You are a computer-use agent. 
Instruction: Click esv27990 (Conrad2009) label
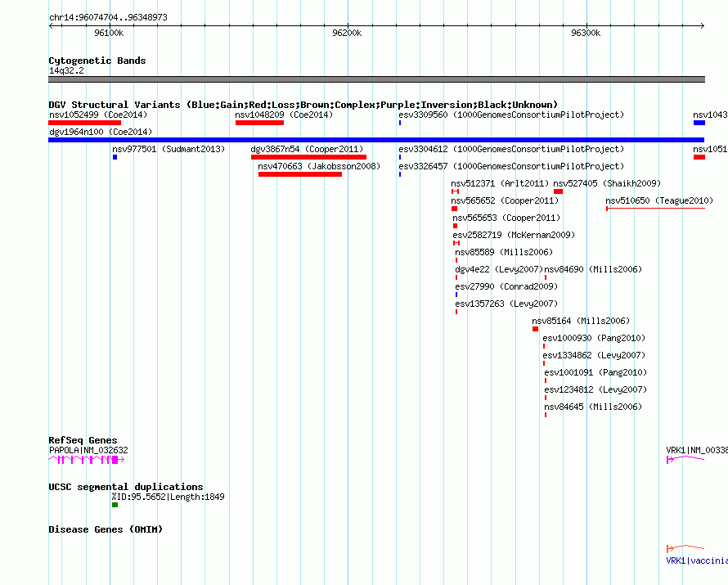tap(506, 286)
